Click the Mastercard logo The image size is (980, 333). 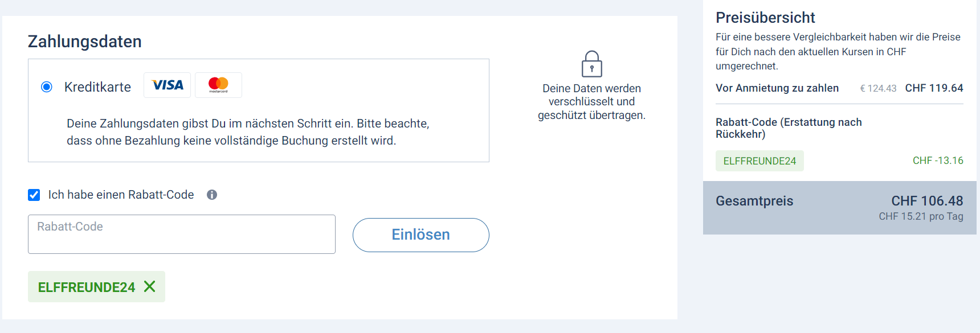[x=218, y=85]
